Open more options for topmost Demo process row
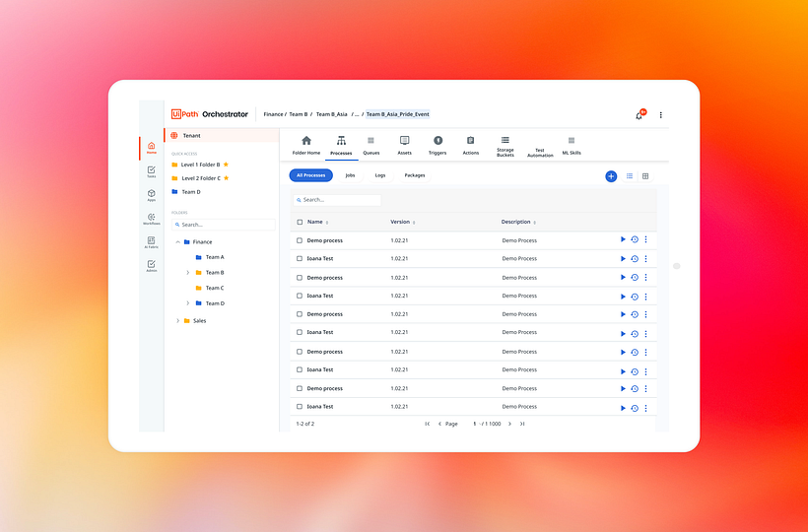The width and height of the screenshot is (808, 532). [645, 239]
